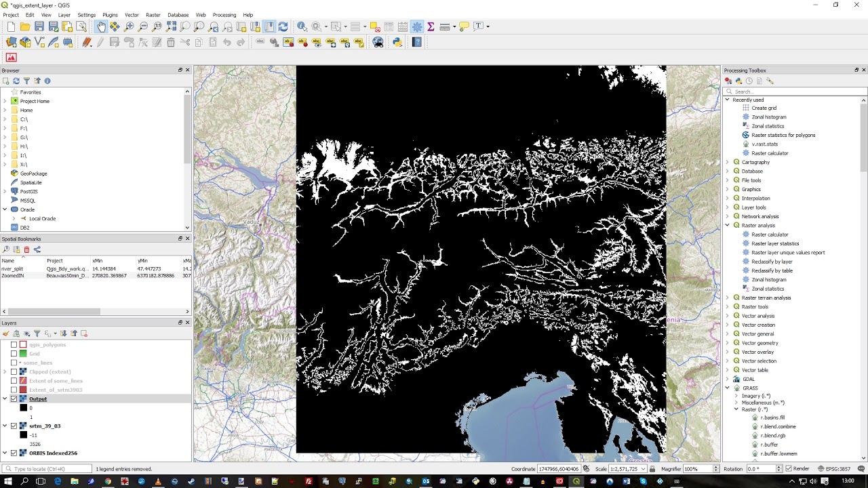Enable the Clipped (extent) layer checkbox
The height and width of the screenshot is (488, 868).
pyautogui.click(x=14, y=371)
